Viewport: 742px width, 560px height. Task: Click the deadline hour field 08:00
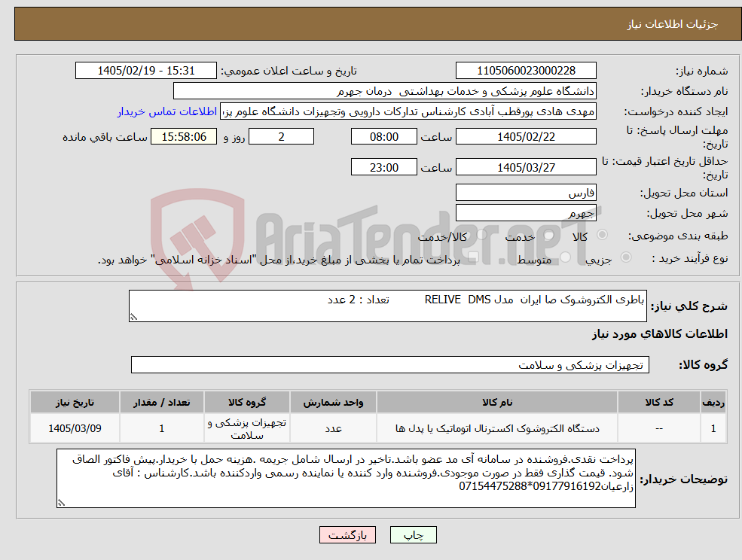point(383,137)
